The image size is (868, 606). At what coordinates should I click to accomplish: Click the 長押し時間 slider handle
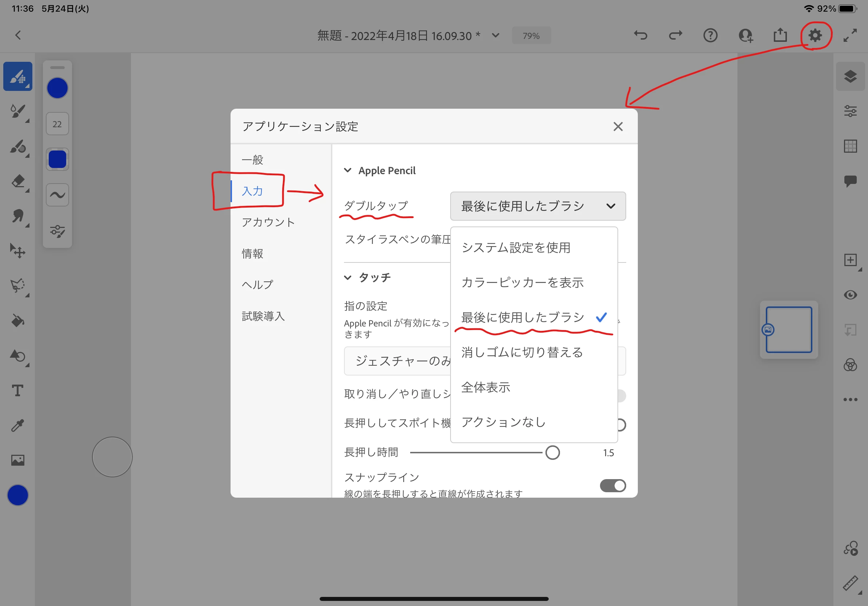pos(552,453)
